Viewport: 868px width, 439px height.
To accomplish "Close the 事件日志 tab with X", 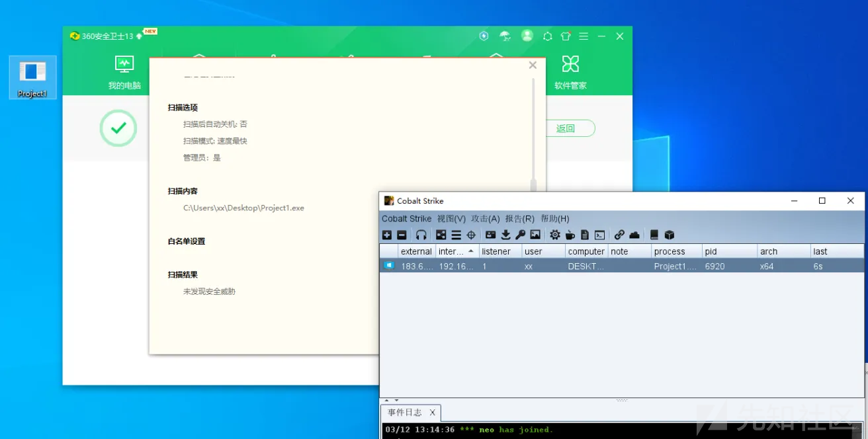I will point(432,413).
